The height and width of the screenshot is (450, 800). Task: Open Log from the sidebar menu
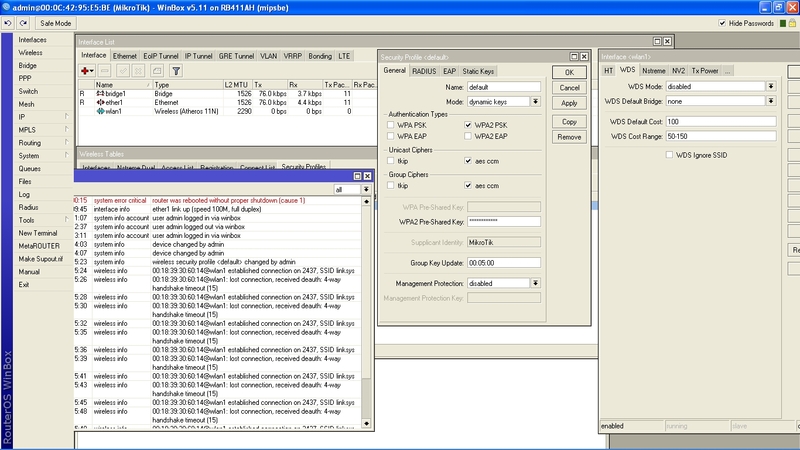coord(24,194)
